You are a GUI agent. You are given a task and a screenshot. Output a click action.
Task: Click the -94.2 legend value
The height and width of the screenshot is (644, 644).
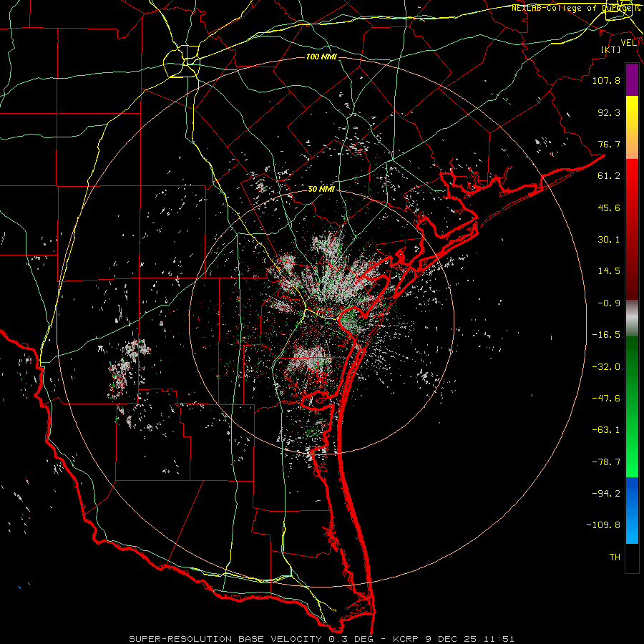(x=606, y=494)
